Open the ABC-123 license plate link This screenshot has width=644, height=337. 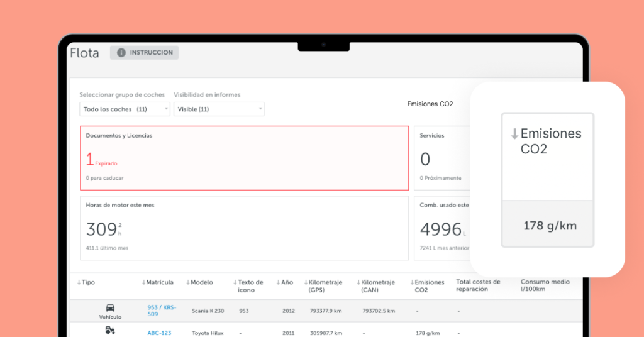coord(159,333)
